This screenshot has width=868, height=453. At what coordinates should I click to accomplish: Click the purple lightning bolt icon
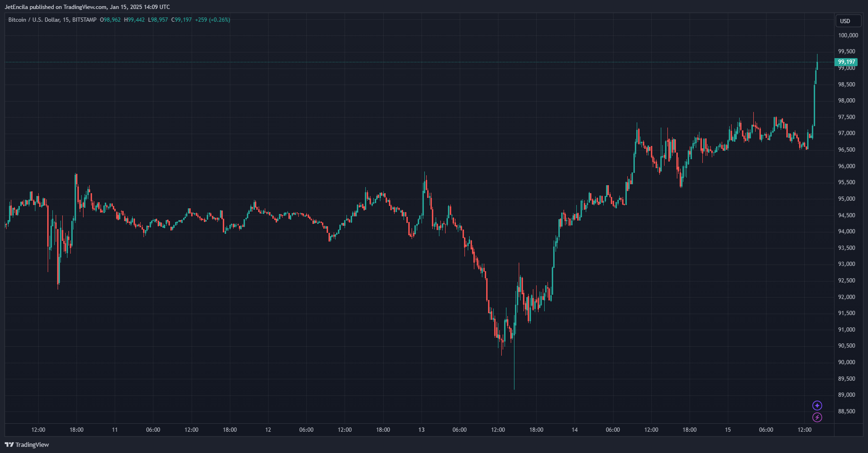point(817,418)
